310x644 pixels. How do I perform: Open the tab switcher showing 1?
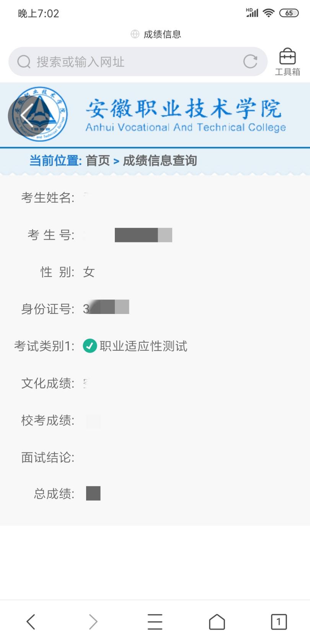(x=279, y=621)
